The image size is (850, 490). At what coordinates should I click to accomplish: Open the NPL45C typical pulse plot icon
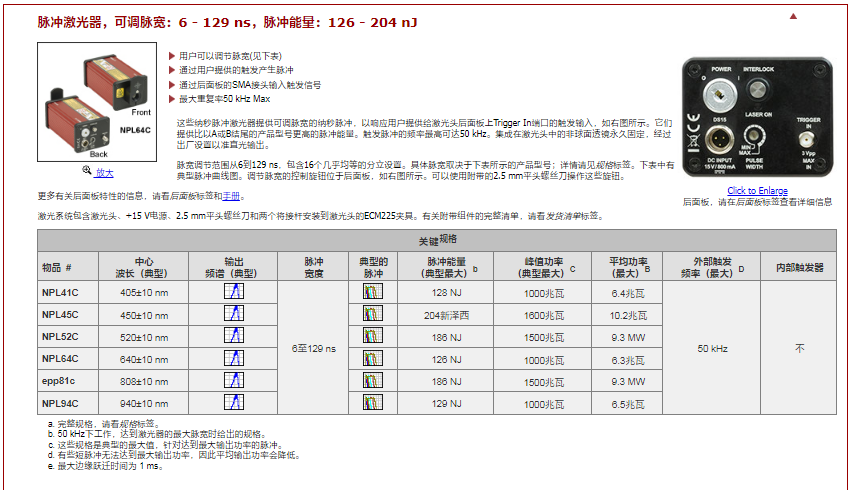click(x=372, y=314)
